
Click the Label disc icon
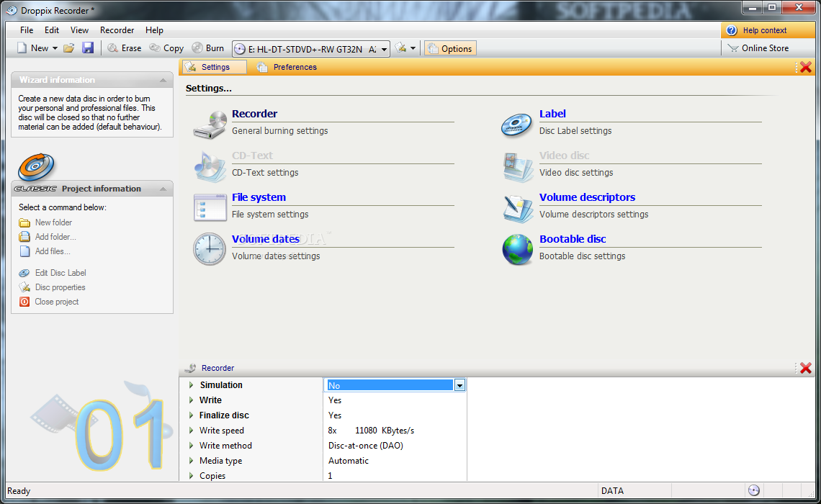pos(516,125)
